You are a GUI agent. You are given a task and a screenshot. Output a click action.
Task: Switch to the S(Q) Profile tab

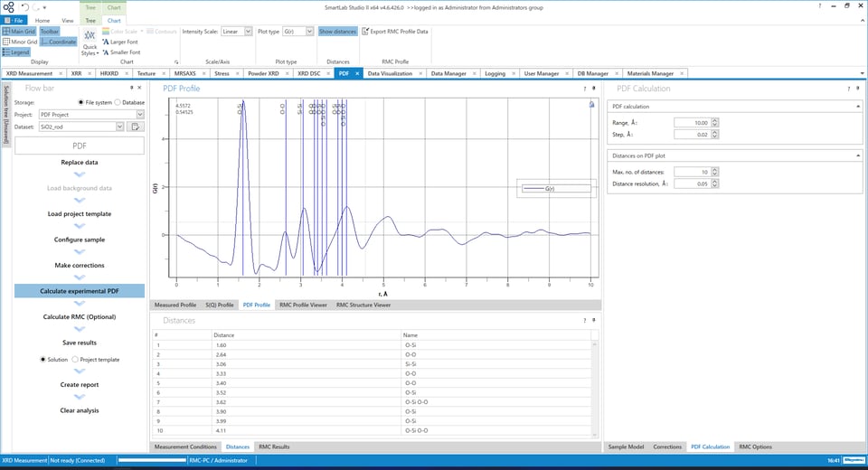coord(219,305)
